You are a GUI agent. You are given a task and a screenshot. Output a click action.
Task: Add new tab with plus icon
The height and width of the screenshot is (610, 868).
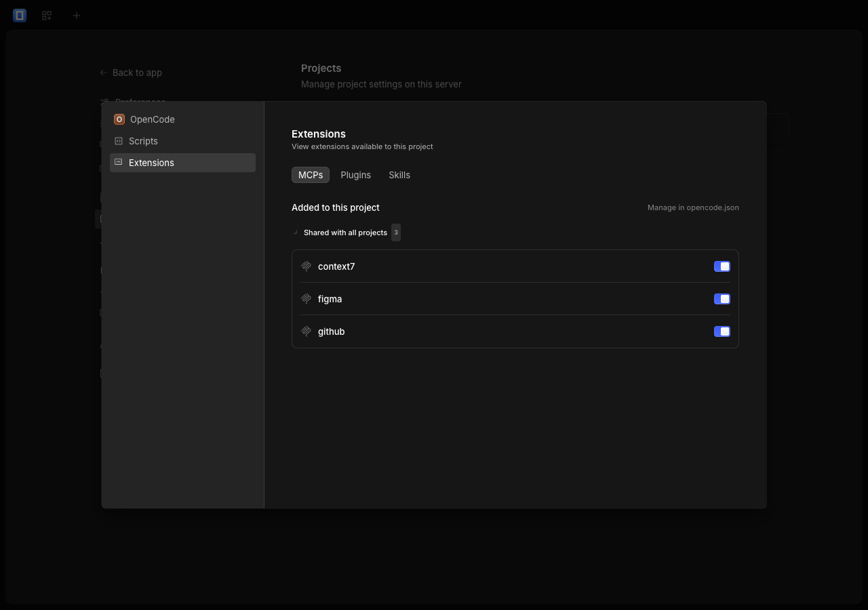pos(77,15)
